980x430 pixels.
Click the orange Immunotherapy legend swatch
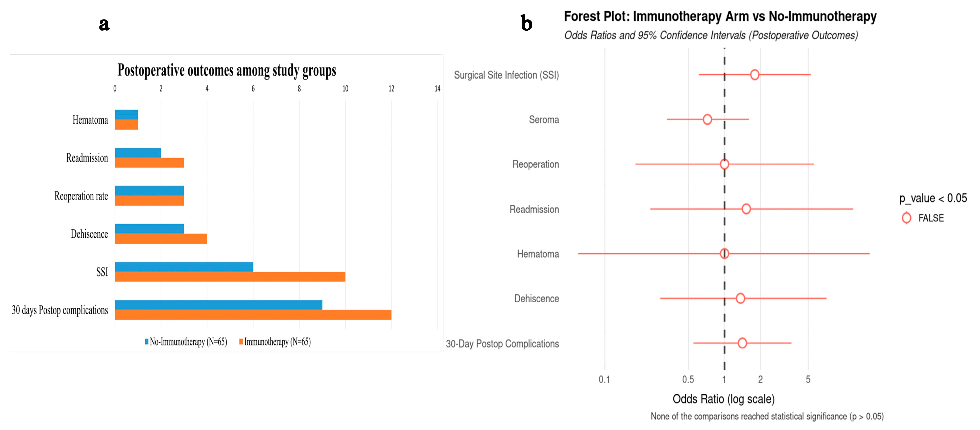pos(241,342)
